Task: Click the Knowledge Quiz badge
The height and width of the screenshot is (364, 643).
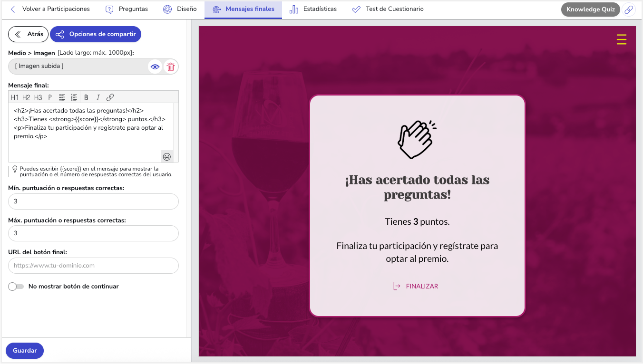Action: 590,10
